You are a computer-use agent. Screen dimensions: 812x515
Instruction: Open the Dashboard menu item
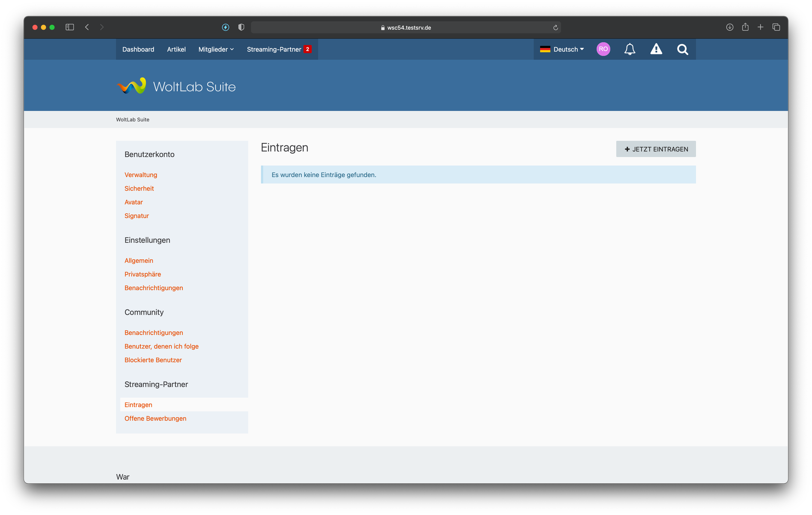138,49
